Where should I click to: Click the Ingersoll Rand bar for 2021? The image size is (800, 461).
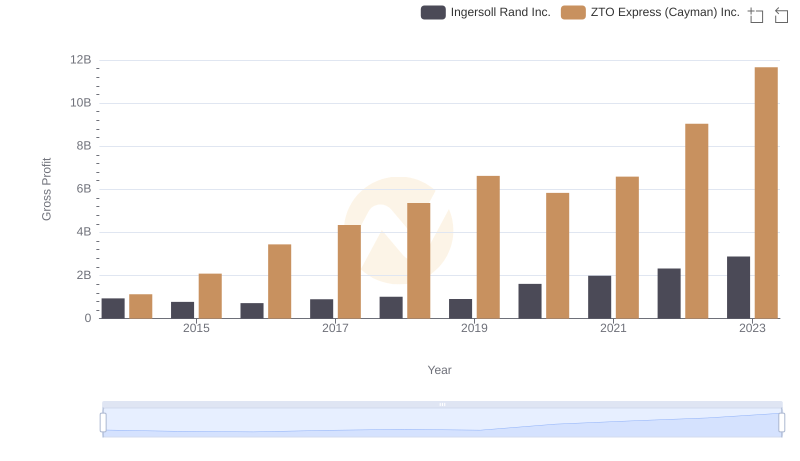pos(599,297)
